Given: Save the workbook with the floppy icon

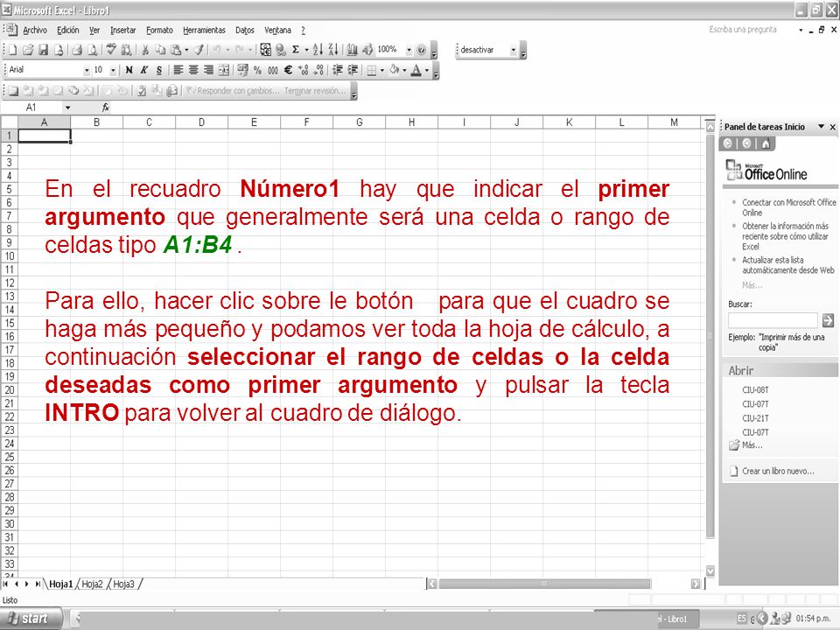Looking at the screenshot, I should pos(44,50).
